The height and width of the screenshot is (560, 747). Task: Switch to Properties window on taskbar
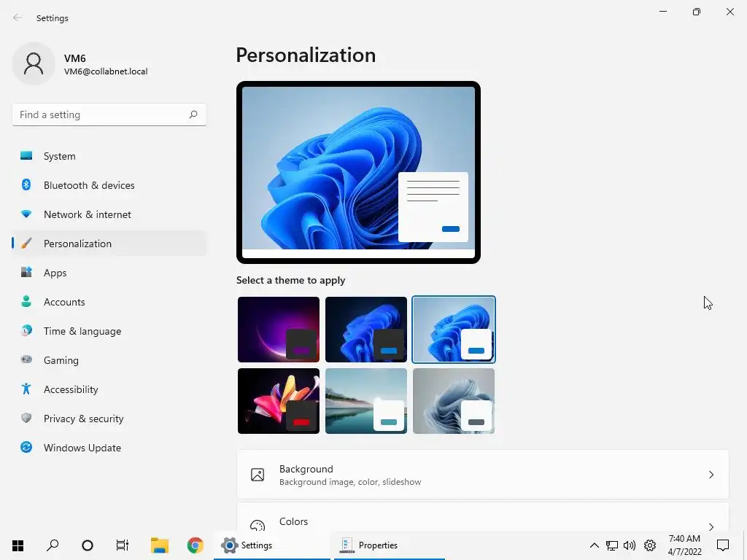[390, 545]
